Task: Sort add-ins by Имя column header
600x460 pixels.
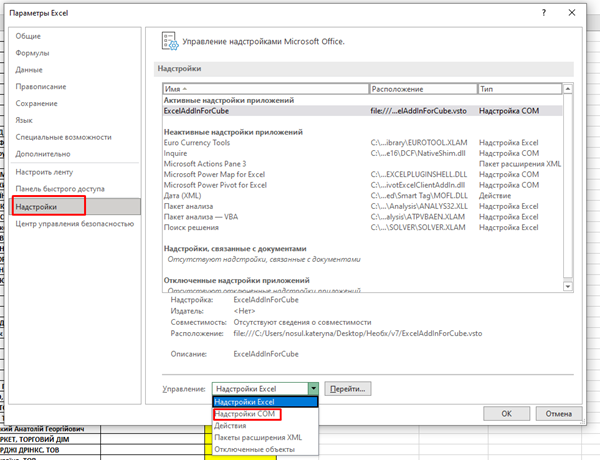Action: point(266,89)
